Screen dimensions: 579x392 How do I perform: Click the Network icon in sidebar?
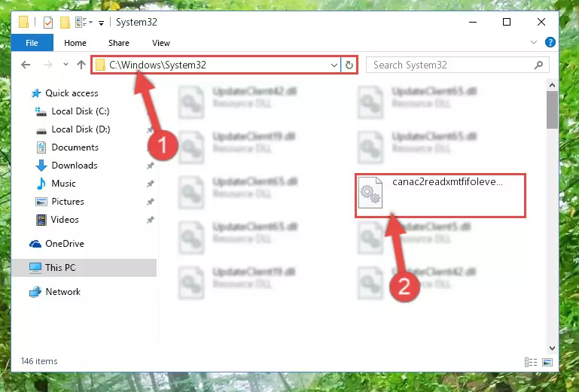pos(35,292)
